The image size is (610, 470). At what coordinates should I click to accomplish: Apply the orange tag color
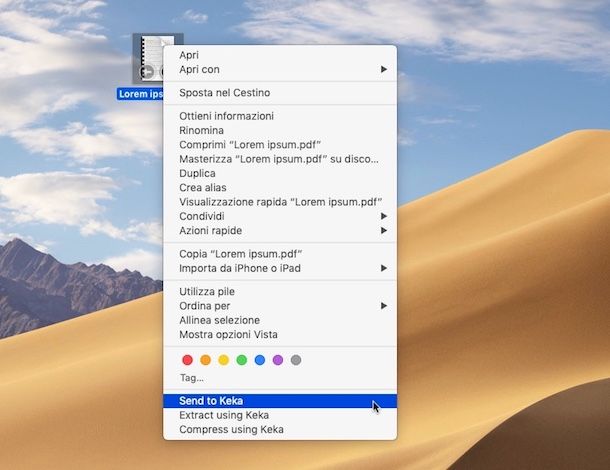(205, 360)
